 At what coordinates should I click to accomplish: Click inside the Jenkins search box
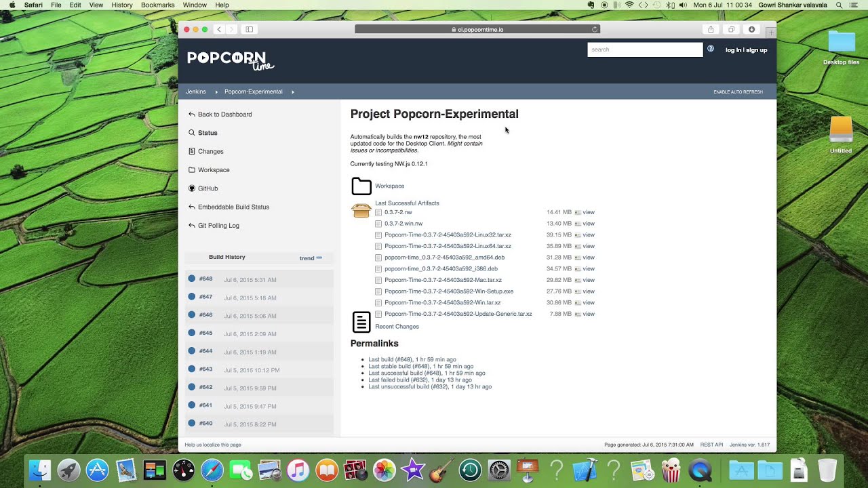click(645, 49)
